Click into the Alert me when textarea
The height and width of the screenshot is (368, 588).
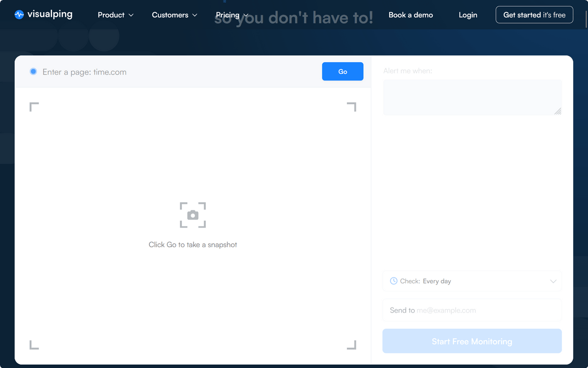[472, 97]
